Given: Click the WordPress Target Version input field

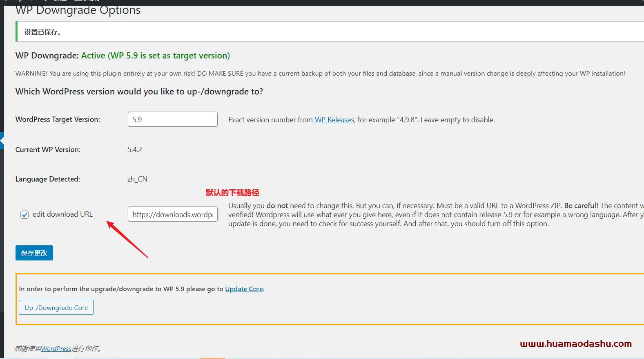Looking at the screenshot, I should [x=173, y=119].
